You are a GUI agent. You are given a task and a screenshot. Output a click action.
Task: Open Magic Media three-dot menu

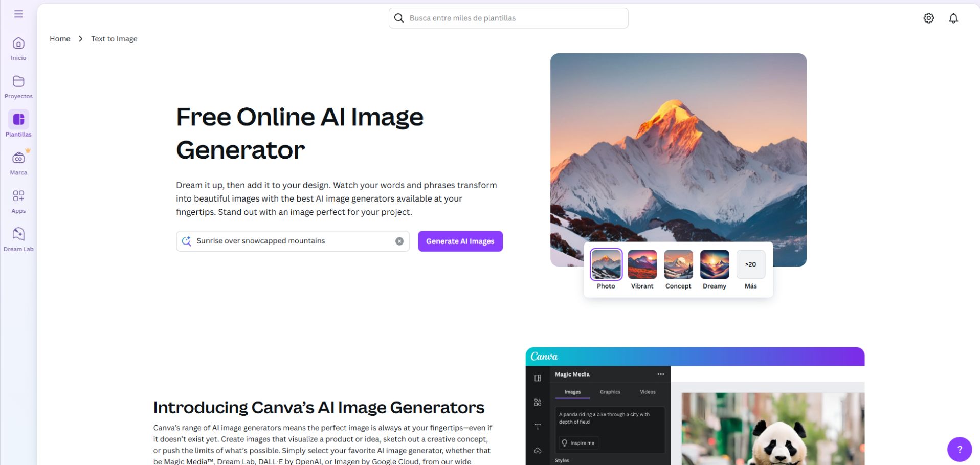tap(661, 374)
